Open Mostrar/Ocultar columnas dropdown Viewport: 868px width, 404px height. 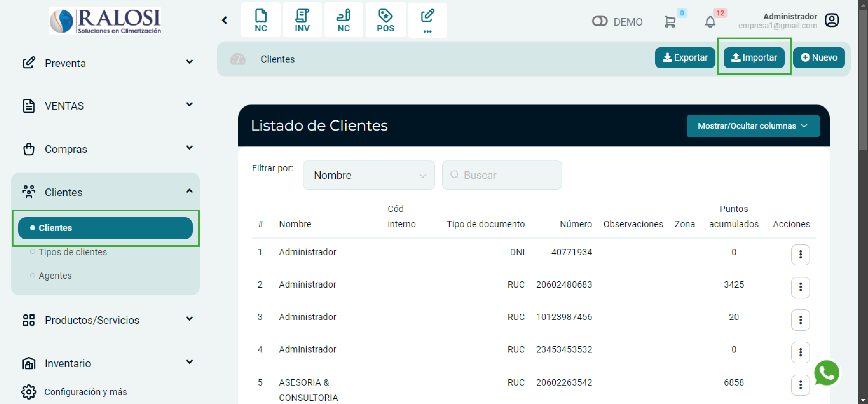[753, 126]
